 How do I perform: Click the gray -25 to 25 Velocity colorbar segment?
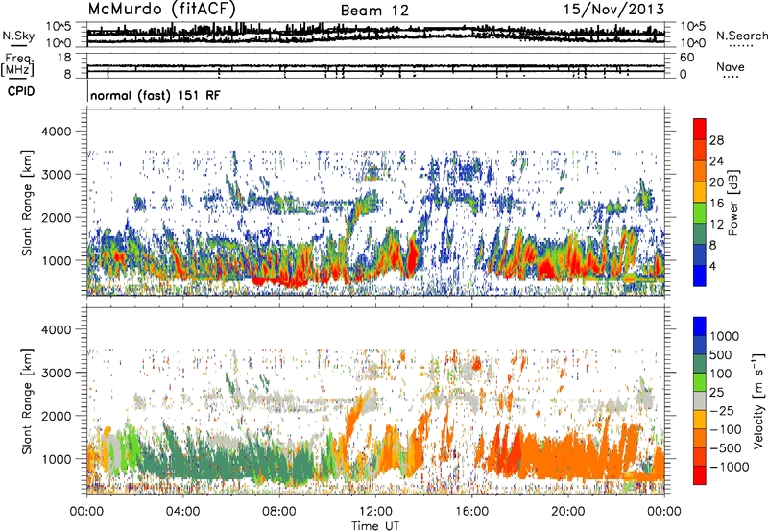[x=700, y=401]
